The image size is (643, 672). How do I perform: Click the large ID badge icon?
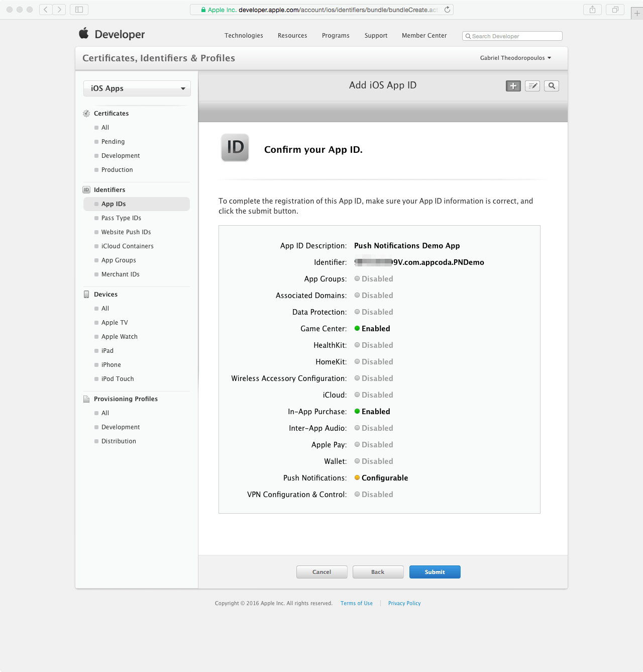pyautogui.click(x=235, y=148)
